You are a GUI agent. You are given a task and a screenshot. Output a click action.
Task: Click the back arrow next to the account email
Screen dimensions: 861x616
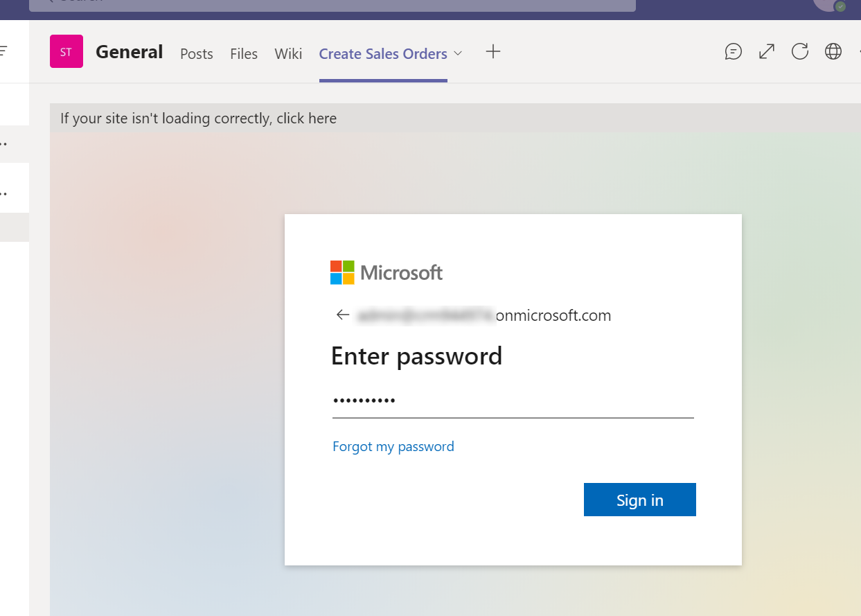(342, 315)
